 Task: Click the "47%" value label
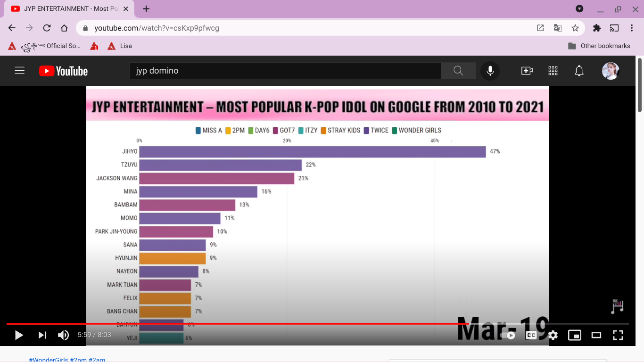pyautogui.click(x=495, y=151)
